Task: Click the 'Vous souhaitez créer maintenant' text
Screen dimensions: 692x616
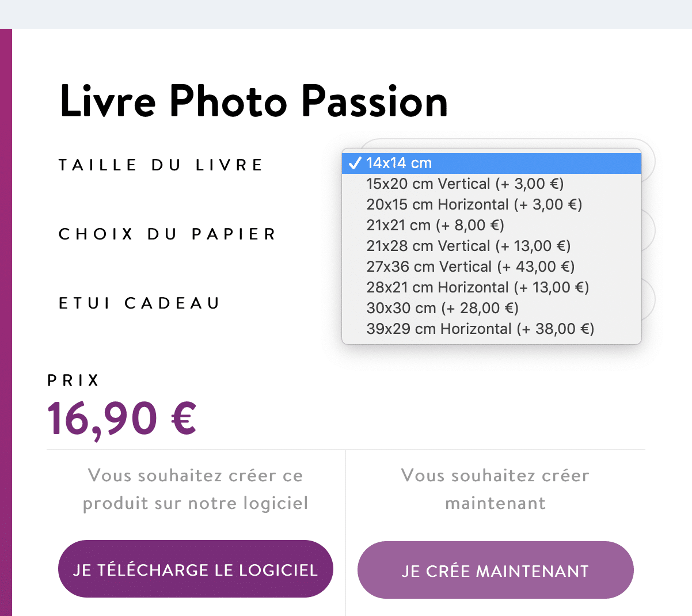Action: coord(495,489)
